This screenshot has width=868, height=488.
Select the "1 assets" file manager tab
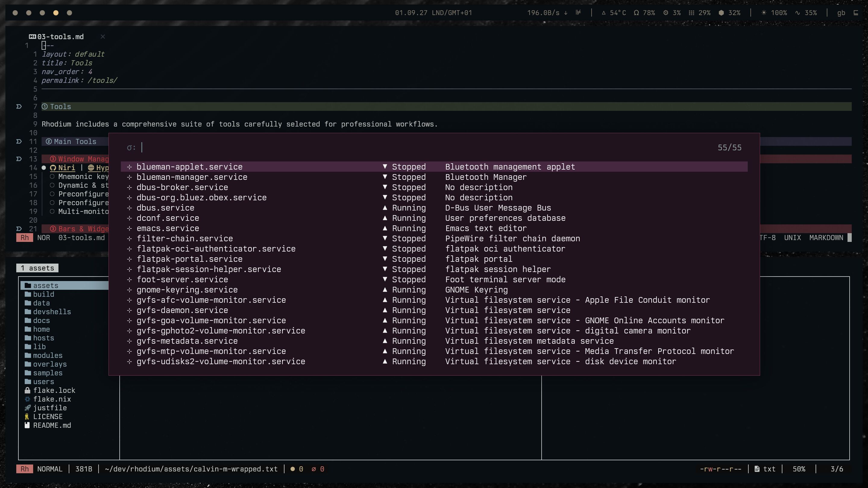pos(37,268)
